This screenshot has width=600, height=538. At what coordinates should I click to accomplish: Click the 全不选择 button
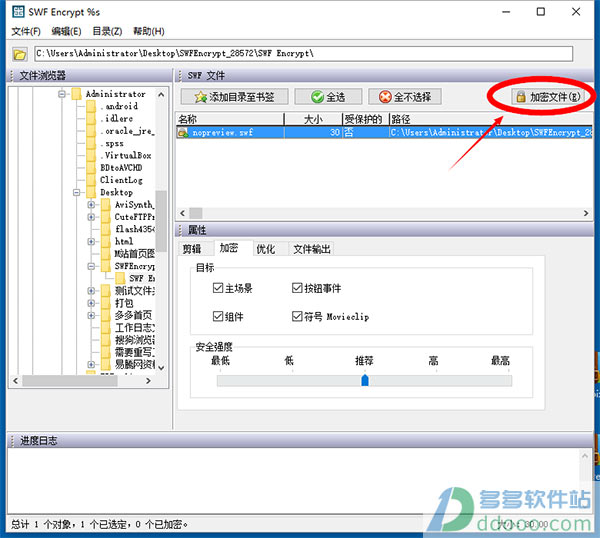coord(405,97)
